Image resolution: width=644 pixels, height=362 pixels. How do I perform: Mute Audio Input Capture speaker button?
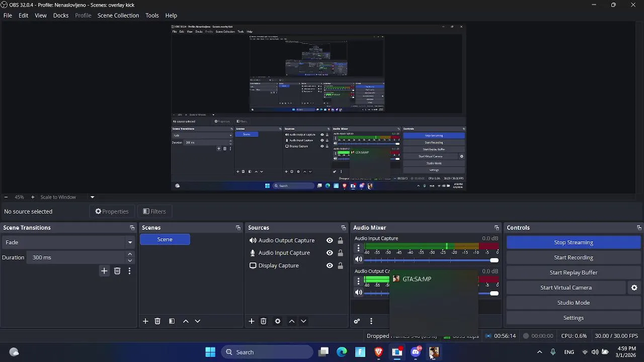358,260
